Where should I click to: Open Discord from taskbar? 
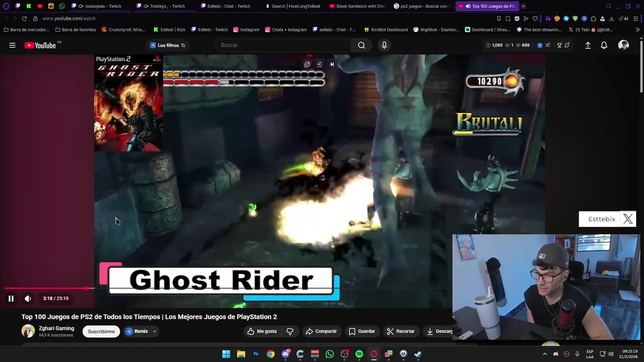(x=285, y=354)
